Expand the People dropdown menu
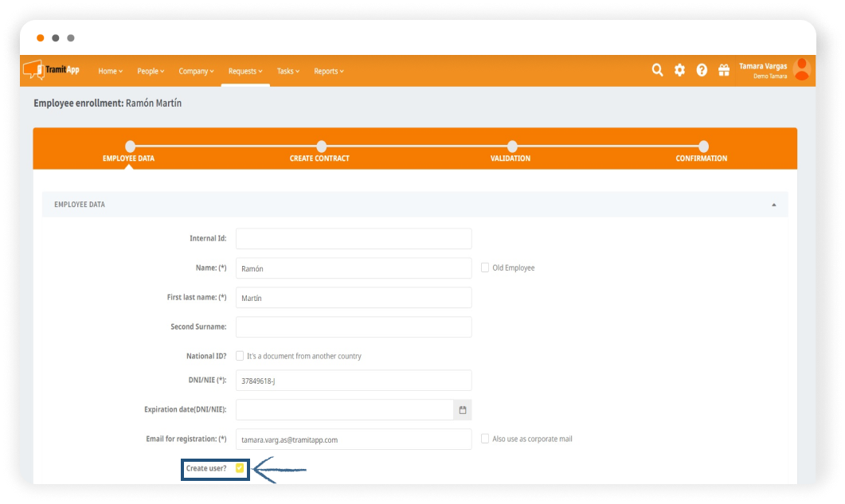The width and height of the screenshot is (845, 504). [x=151, y=71]
